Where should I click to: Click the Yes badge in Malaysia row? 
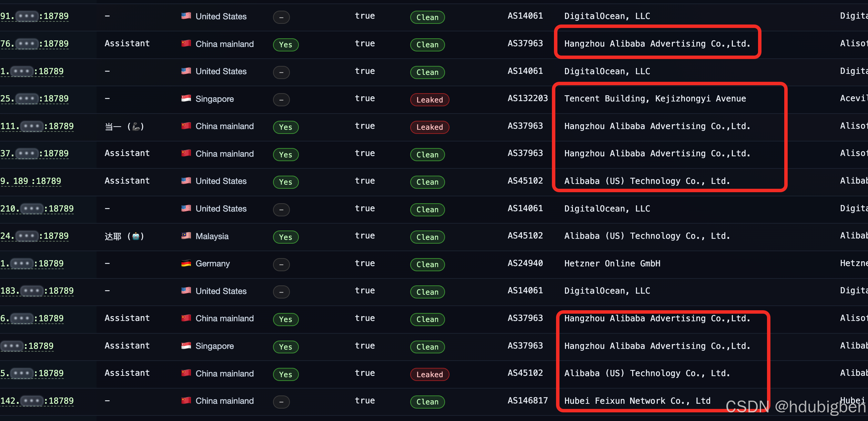click(285, 237)
